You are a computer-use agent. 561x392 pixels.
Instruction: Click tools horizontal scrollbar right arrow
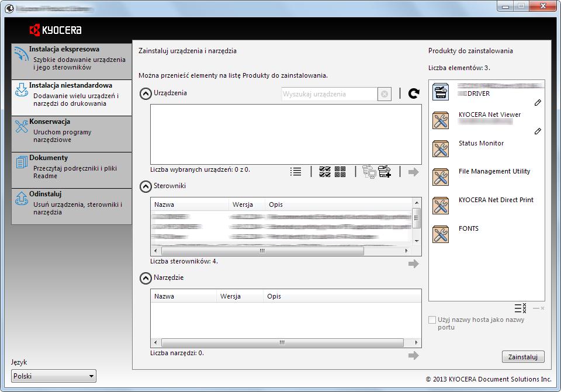[416, 343]
